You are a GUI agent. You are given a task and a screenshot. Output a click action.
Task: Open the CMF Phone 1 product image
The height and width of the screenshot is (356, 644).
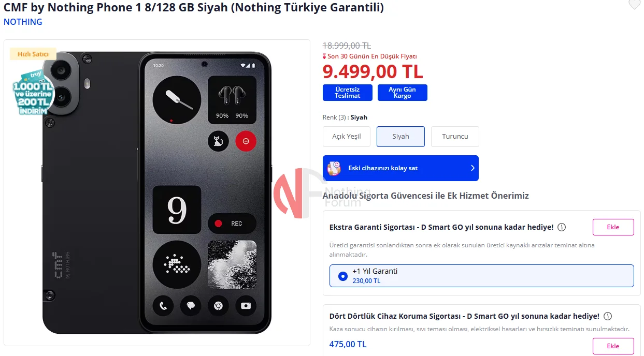(157, 192)
